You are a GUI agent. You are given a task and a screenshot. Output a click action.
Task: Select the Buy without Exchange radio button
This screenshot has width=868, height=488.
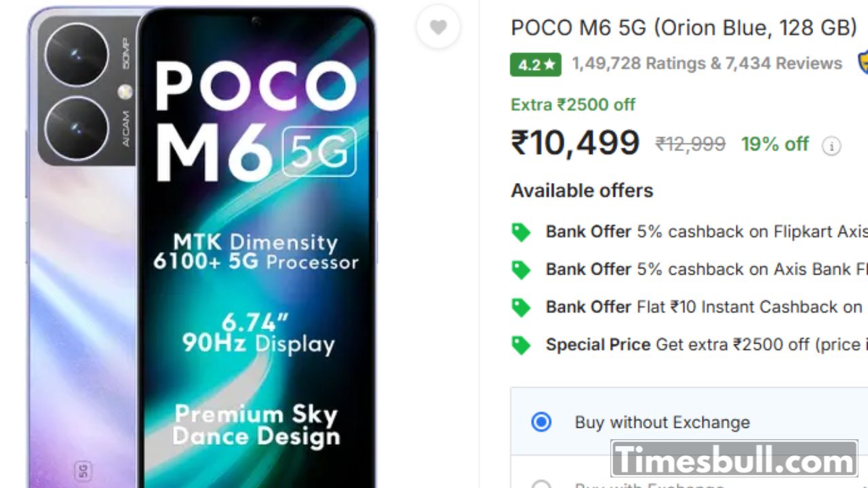click(x=541, y=422)
